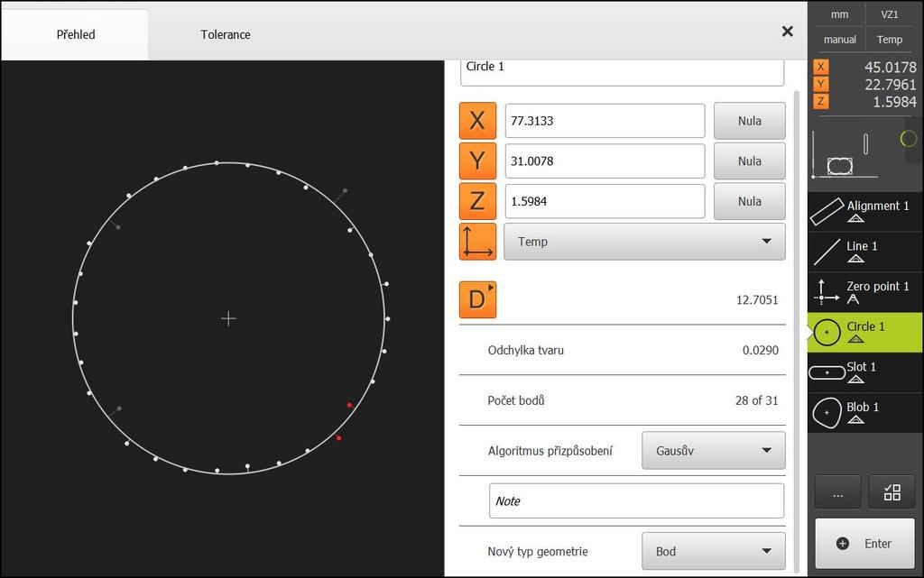Click the Note input field
Image resolution: width=924 pixels, height=578 pixels.
(x=636, y=500)
